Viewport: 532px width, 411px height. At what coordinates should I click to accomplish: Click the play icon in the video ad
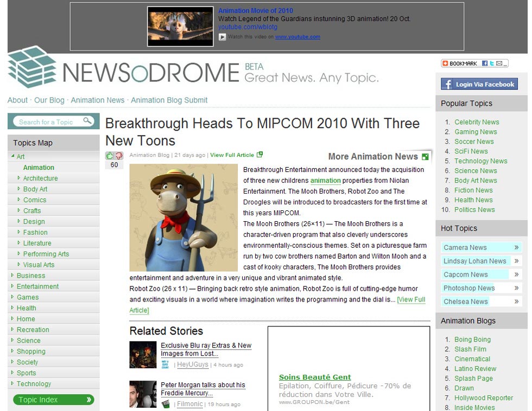[222, 37]
